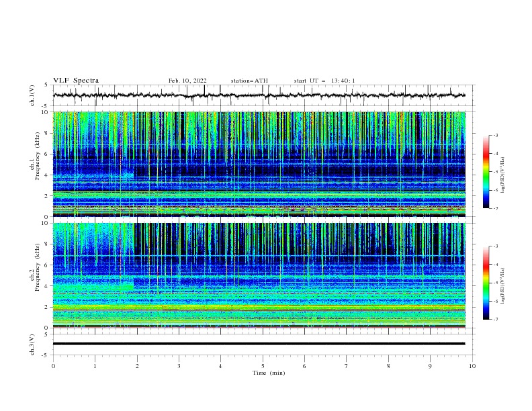Click the date 'Feb. 10, 2022'

pos(187,81)
